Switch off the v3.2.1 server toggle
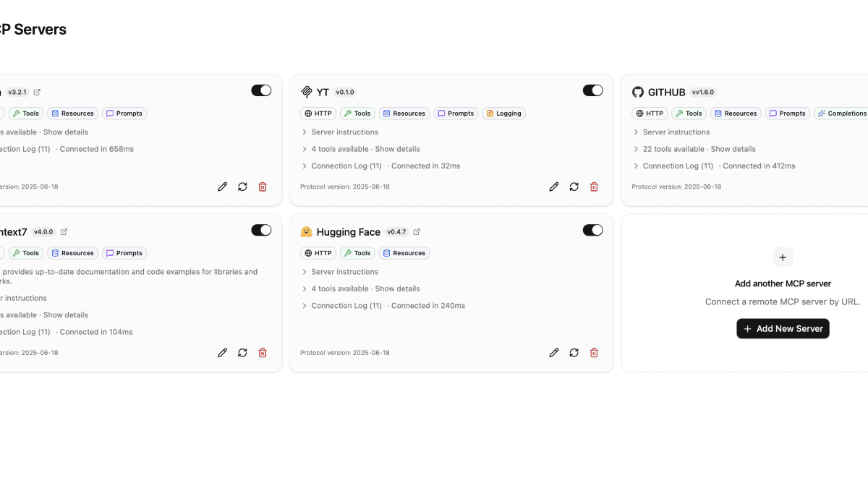 click(x=261, y=90)
